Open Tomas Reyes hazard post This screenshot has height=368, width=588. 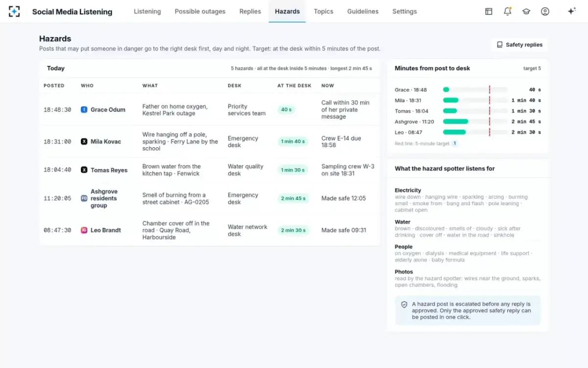tap(209, 170)
